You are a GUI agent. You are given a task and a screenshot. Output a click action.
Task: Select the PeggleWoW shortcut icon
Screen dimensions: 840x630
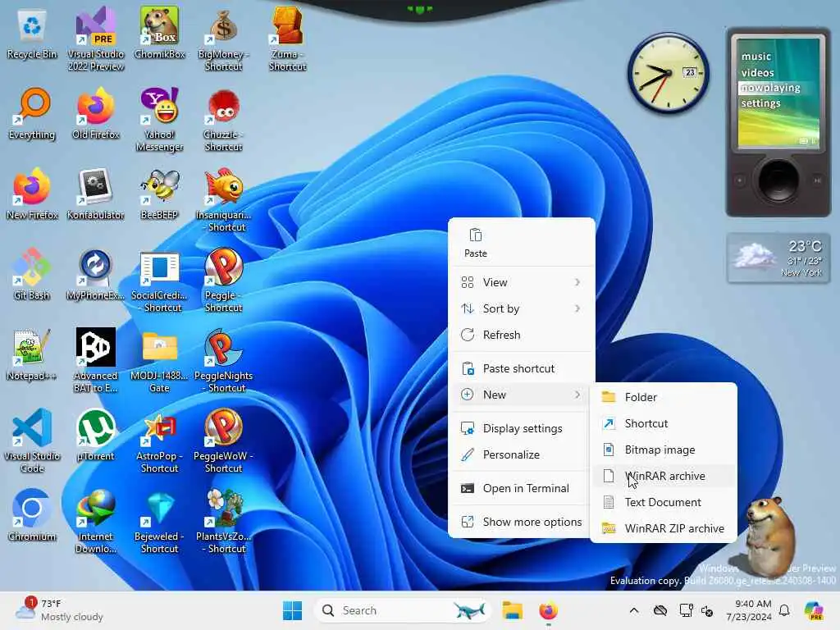pyautogui.click(x=223, y=441)
